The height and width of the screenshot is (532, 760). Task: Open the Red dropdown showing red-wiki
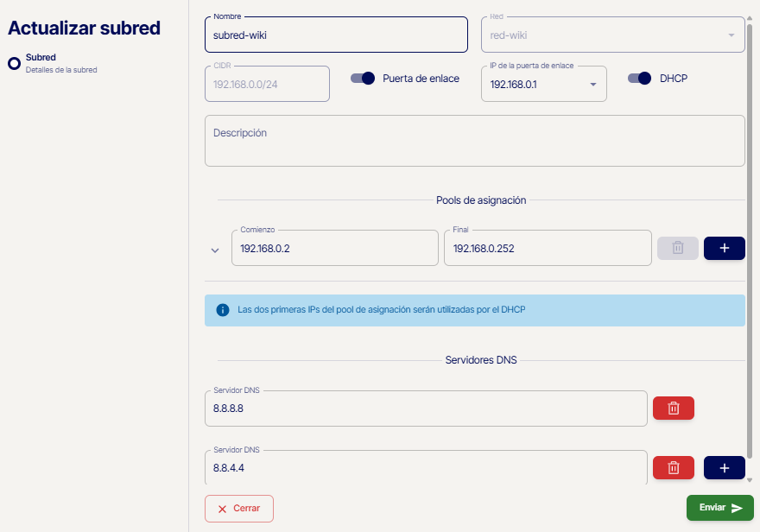[731, 35]
